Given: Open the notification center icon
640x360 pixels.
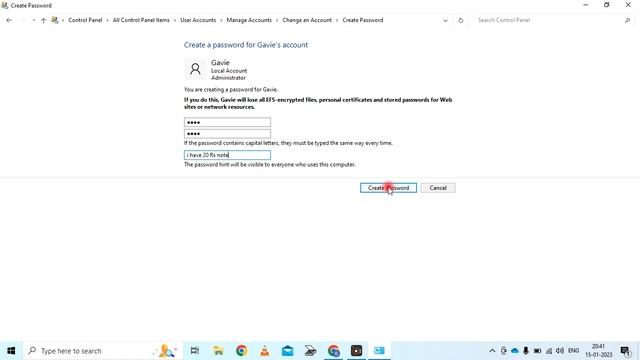Looking at the screenshot, I should pyautogui.click(x=625, y=351).
